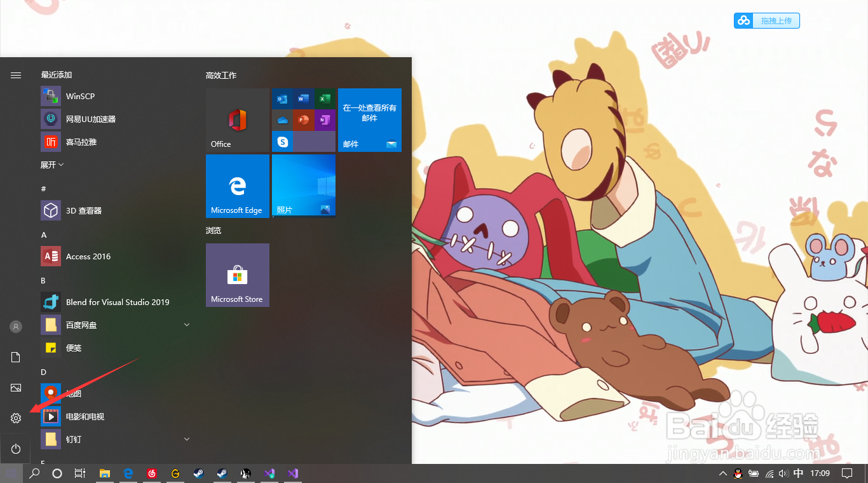Open Skype in the Office apps tile
This screenshot has height=483, width=868.
point(282,141)
